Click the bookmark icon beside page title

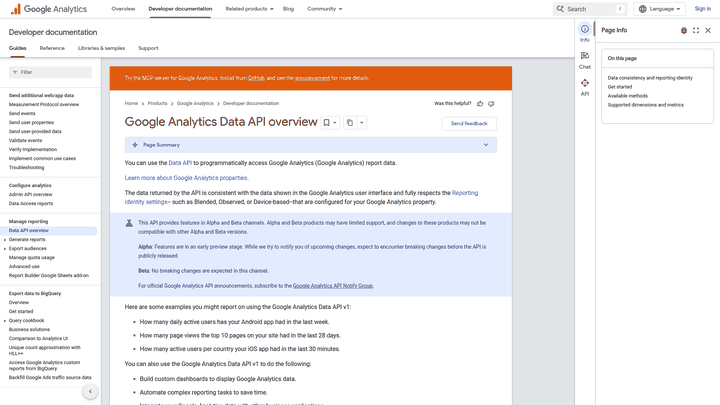326,123
